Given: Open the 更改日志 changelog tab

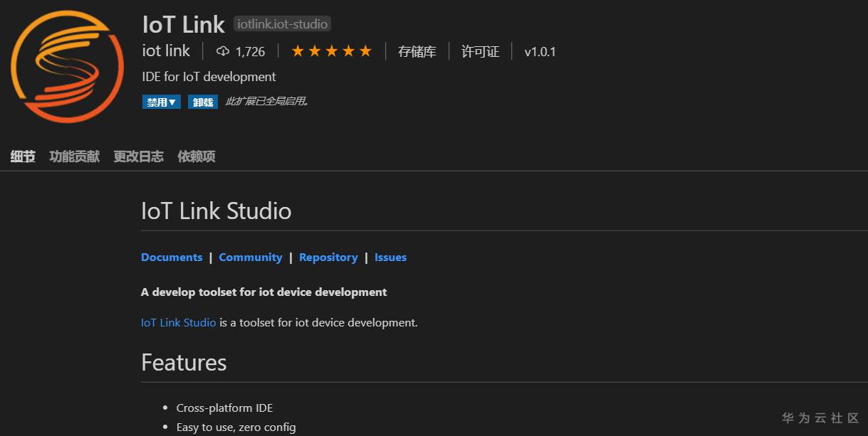Looking at the screenshot, I should (138, 156).
